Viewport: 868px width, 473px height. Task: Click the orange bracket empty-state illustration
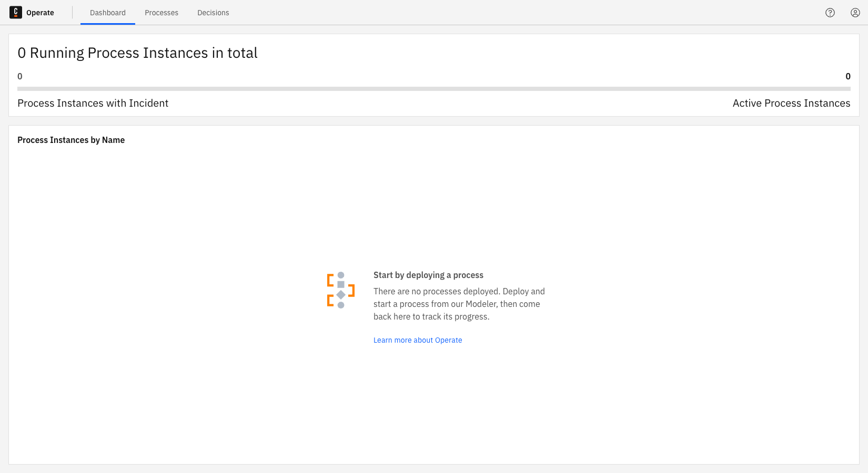coord(340,290)
